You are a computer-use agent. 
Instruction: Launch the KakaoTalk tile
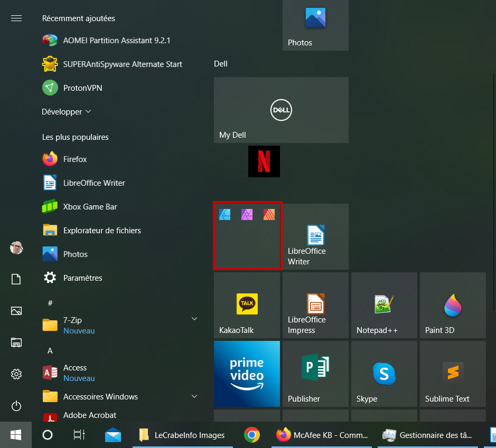pos(247,305)
